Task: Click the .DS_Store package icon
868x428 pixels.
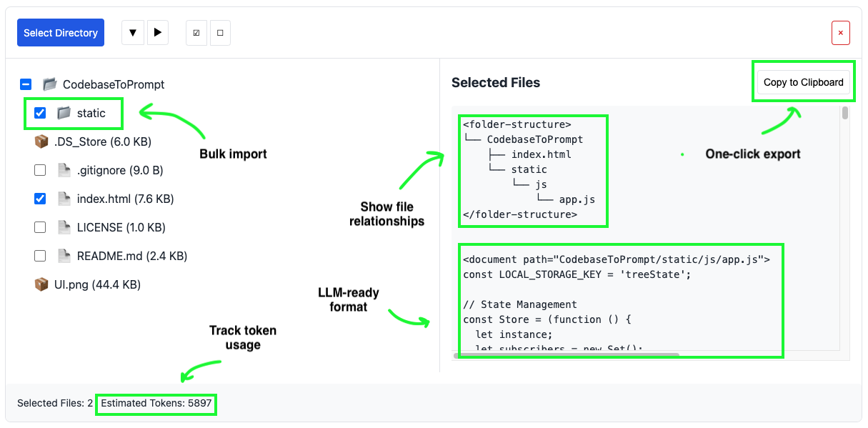Action: (x=41, y=141)
